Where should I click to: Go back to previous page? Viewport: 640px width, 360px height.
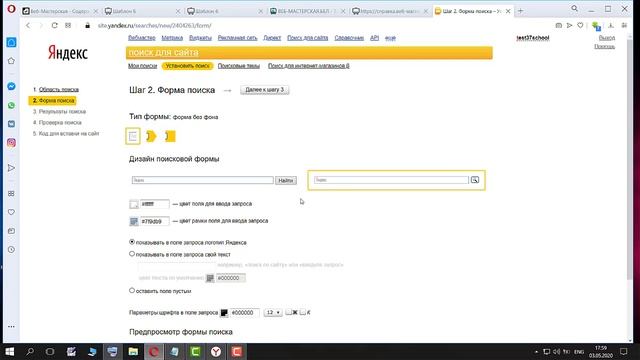tap(28, 25)
